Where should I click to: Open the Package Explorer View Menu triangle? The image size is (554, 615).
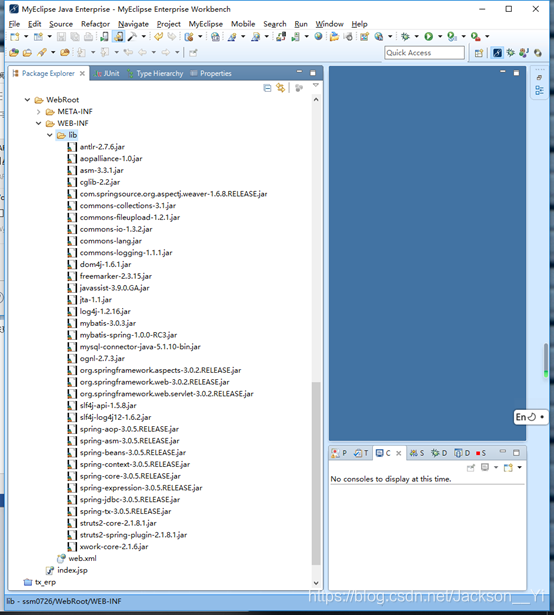(316, 85)
